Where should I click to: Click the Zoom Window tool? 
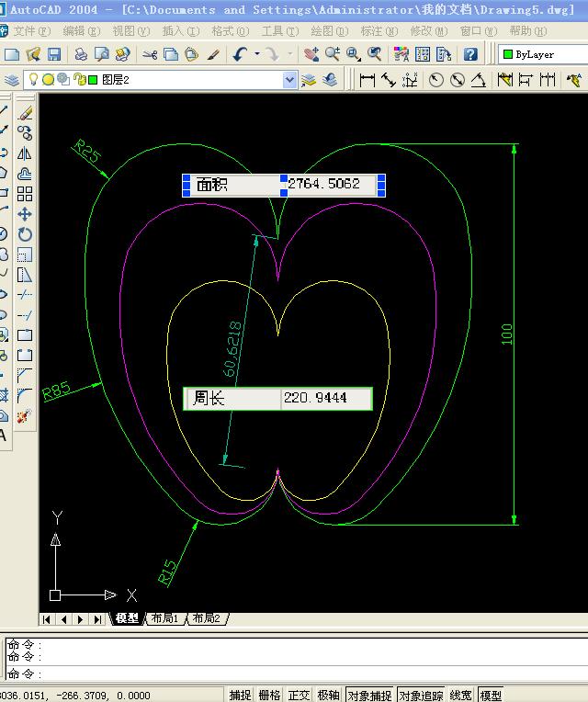354,54
